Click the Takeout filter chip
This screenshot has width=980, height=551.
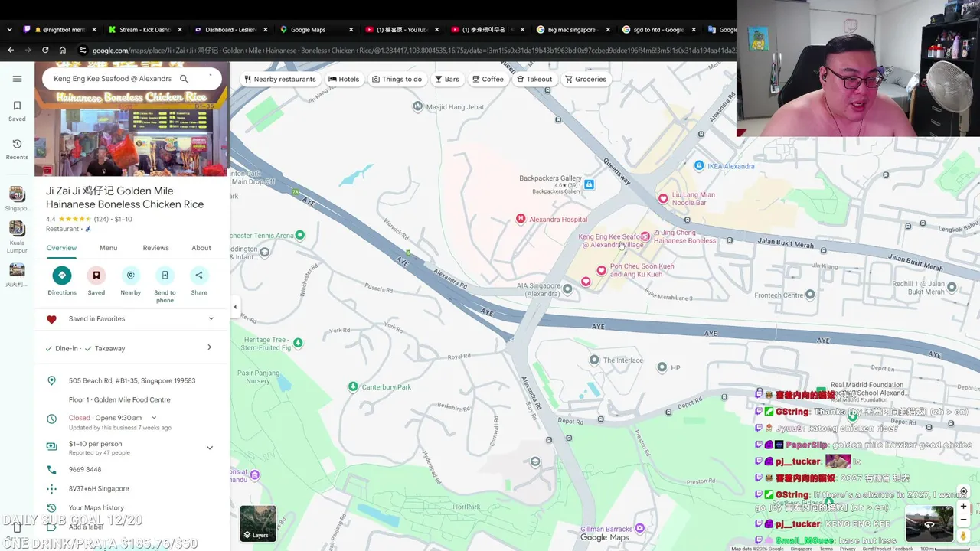(534, 79)
